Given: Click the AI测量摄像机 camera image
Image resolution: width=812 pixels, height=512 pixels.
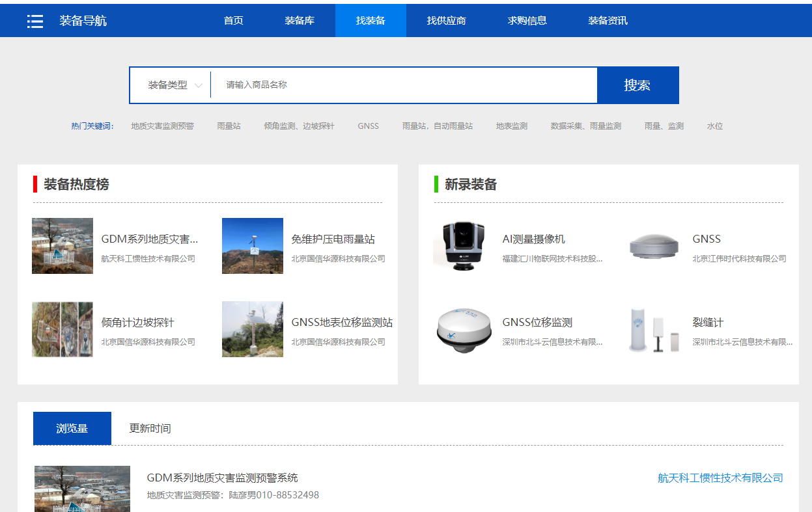Looking at the screenshot, I should (x=464, y=245).
